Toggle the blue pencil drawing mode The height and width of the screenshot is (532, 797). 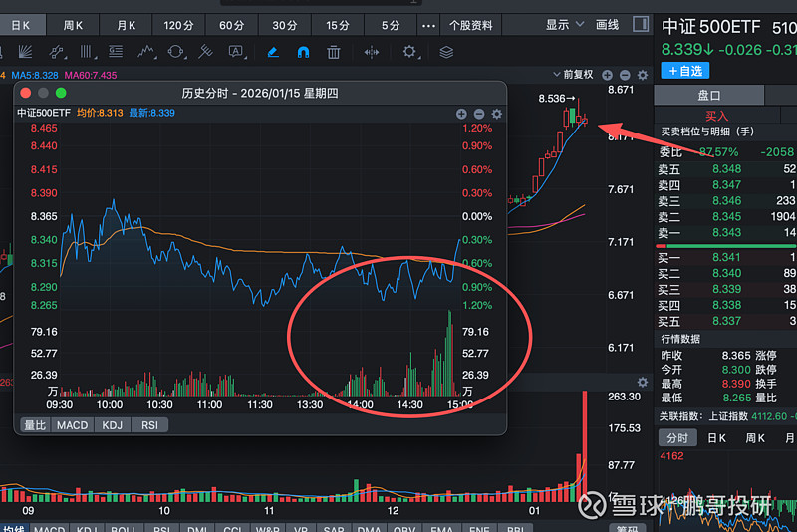point(273,52)
